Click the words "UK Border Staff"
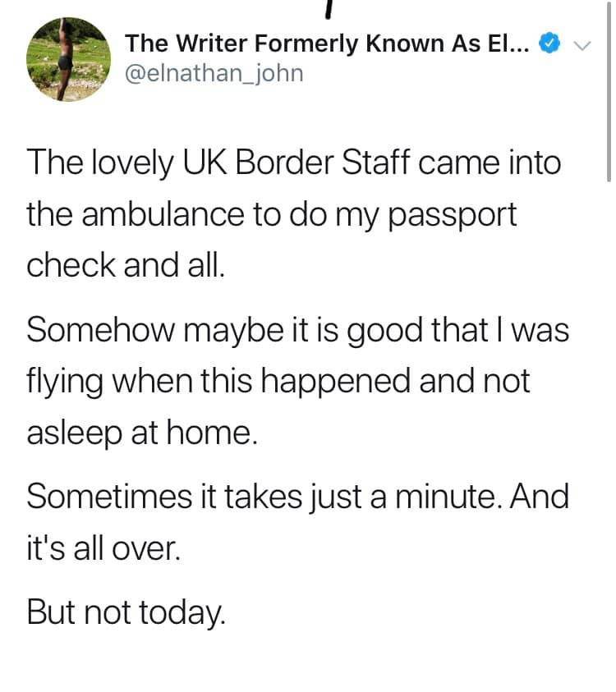Image resolution: width=616 pixels, height=692 pixels. click(x=309, y=162)
